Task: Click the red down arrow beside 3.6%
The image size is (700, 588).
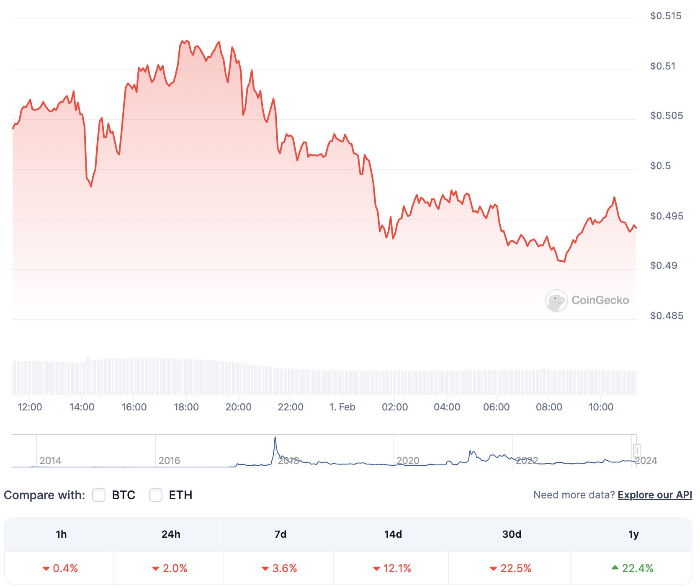Action: tap(265, 568)
